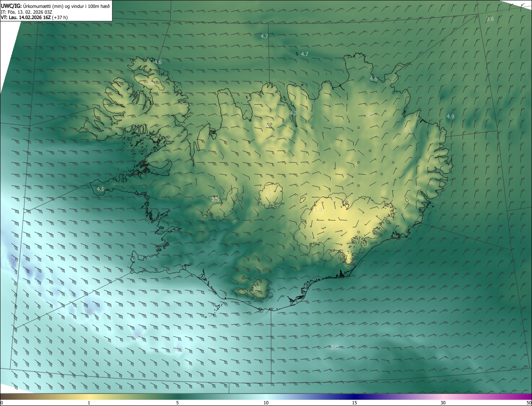Click the '4.9' value label off the east coast

coord(450,117)
